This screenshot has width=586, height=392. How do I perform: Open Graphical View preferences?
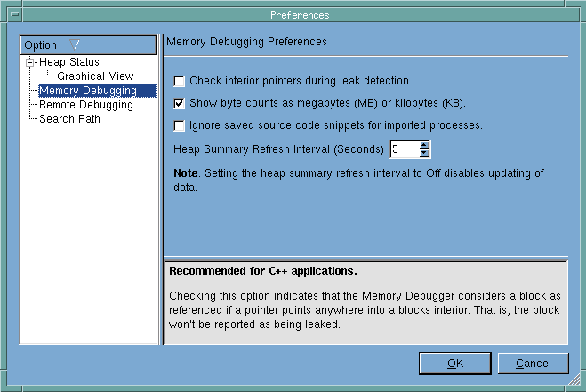pos(95,76)
